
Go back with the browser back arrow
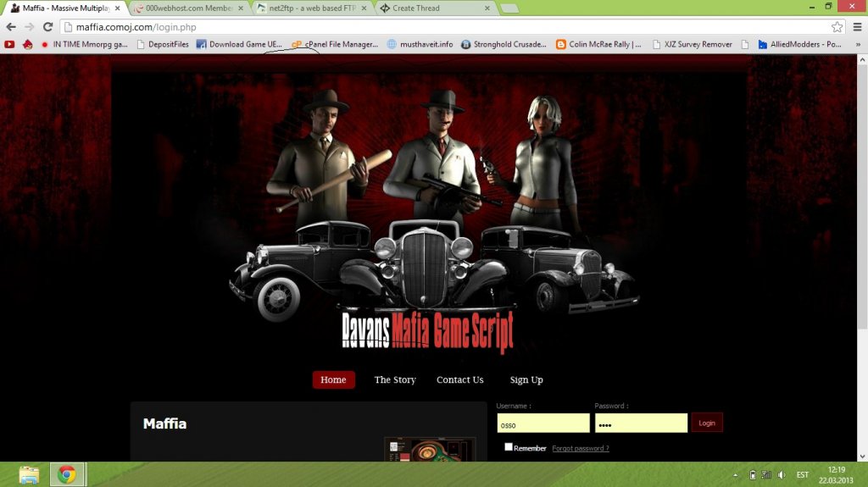point(11,26)
